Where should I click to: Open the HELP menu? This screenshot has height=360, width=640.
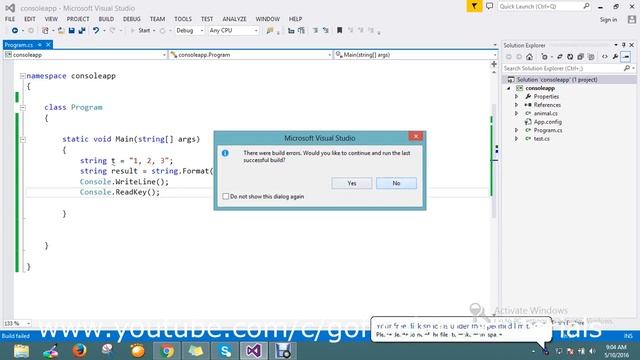coord(295,19)
